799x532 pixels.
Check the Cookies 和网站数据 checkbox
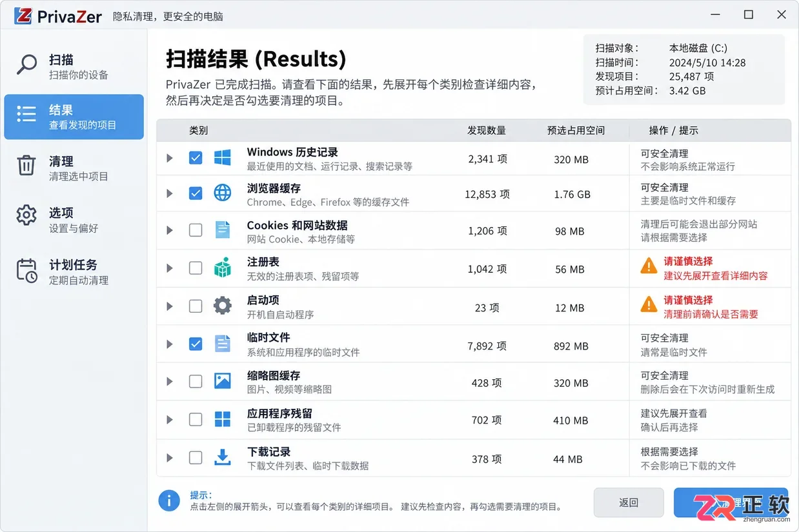(x=196, y=230)
